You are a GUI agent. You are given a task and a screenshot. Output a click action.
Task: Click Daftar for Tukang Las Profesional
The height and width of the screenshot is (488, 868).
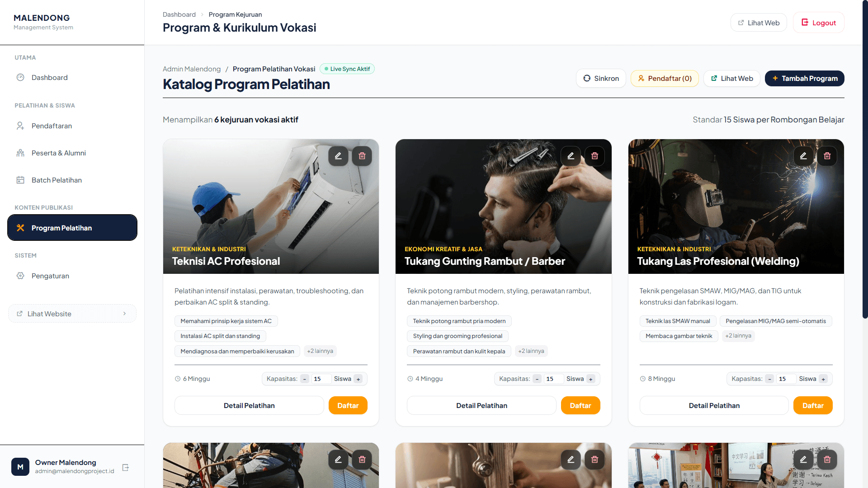[813, 406]
